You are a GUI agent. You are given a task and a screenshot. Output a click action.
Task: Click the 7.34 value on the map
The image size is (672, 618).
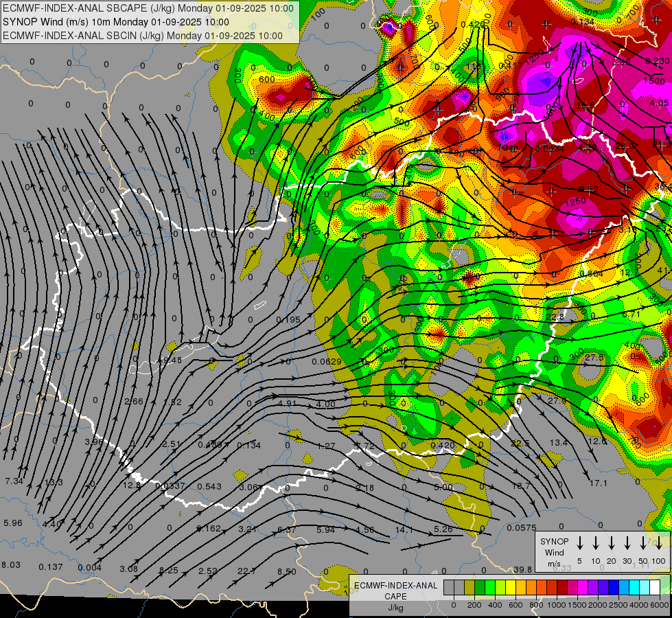pos(14,481)
